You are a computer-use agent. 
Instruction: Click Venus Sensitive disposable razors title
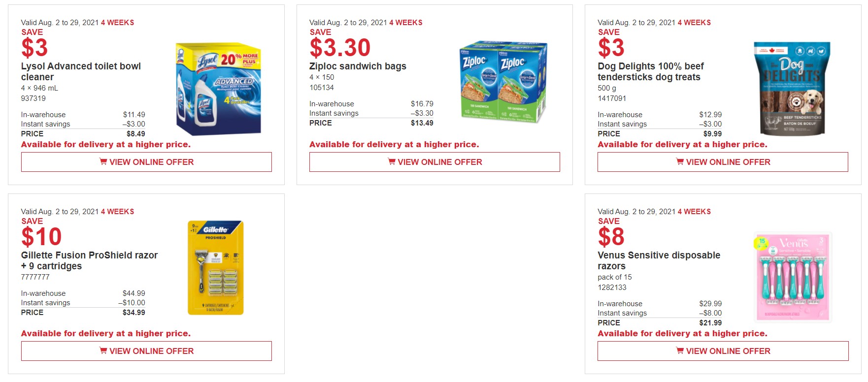[659, 260]
